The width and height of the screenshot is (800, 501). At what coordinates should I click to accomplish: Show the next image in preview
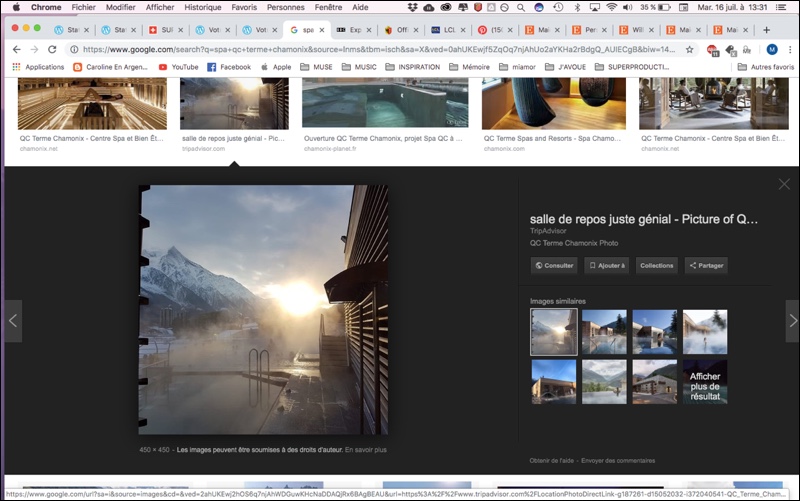[x=792, y=321]
